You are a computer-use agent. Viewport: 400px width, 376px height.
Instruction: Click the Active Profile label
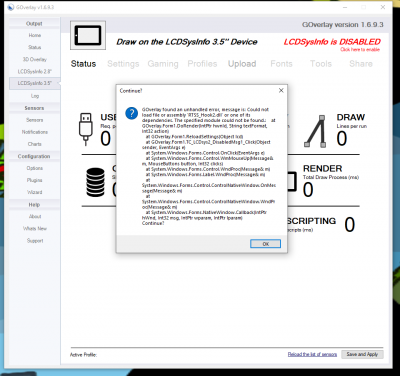pos(83,355)
